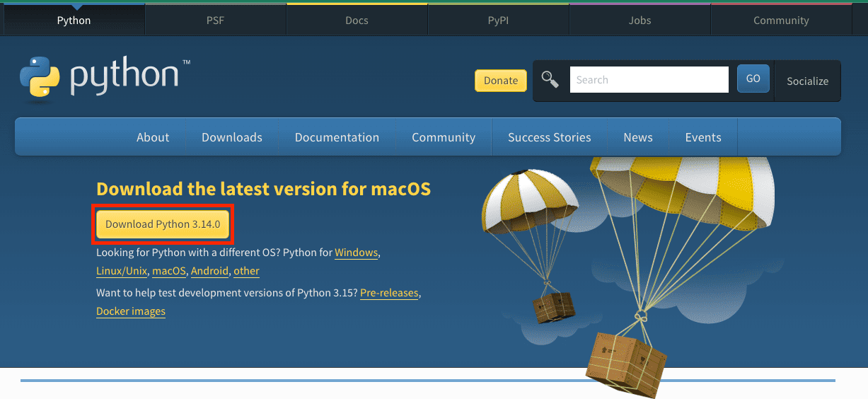Click the magnifying glass search icon
Viewport: 868px width, 399px height.
[x=550, y=79]
